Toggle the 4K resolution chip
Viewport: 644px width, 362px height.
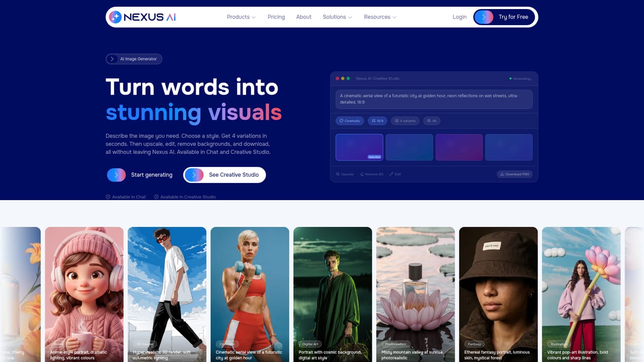(x=432, y=121)
